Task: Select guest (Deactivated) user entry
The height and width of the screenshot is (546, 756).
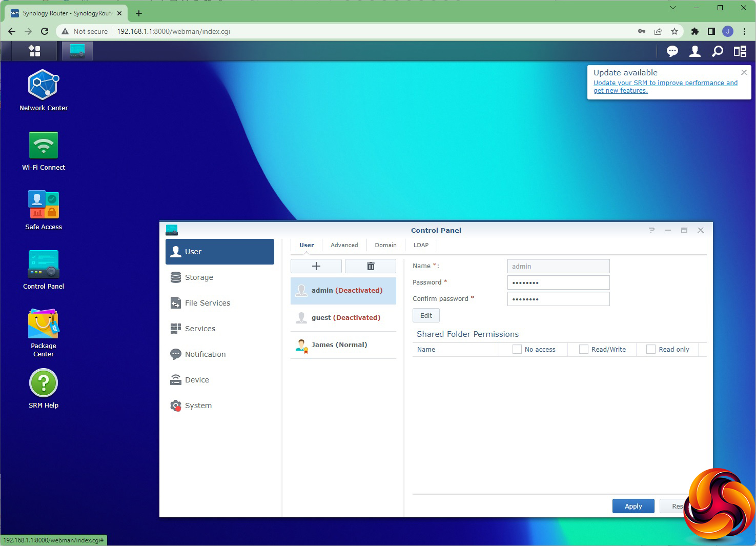Action: click(x=343, y=318)
